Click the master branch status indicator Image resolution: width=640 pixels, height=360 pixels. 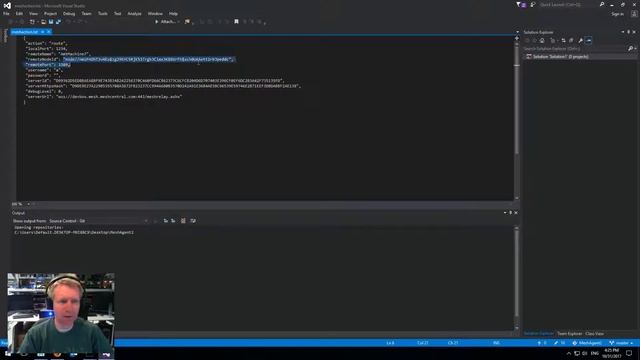tap(622, 343)
